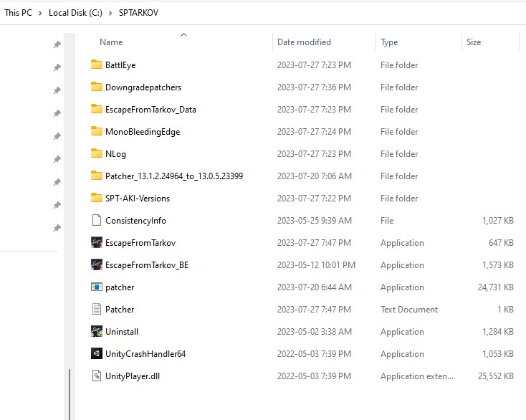Viewport: 526px width, 420px height.
Task: Click date 2023-05-25 9:39 AM
Action: coord(315,221)
